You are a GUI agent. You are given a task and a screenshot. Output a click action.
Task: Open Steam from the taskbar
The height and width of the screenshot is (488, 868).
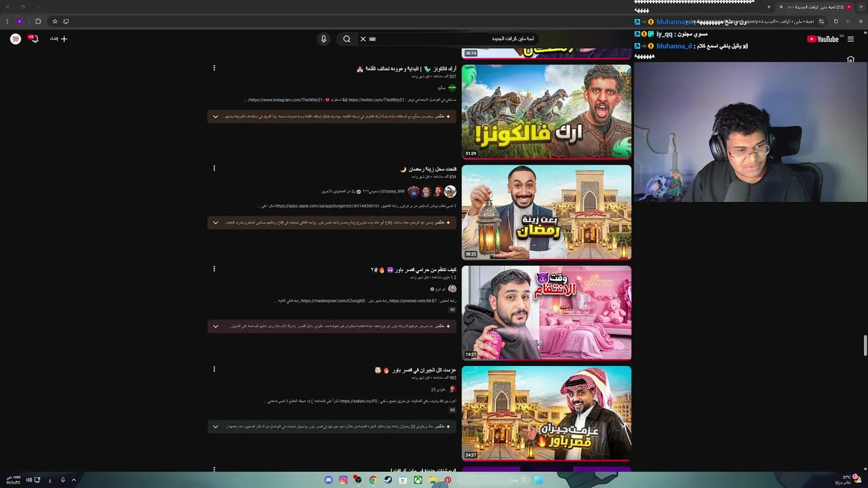[x=388, y=480]
